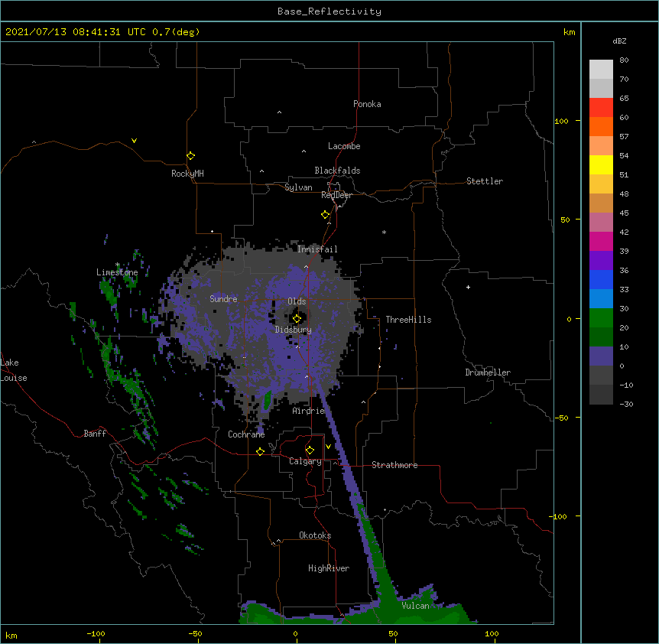
Task: Pick the bright green 20-30 dBZ legend swatch
Action: [601, 318]
